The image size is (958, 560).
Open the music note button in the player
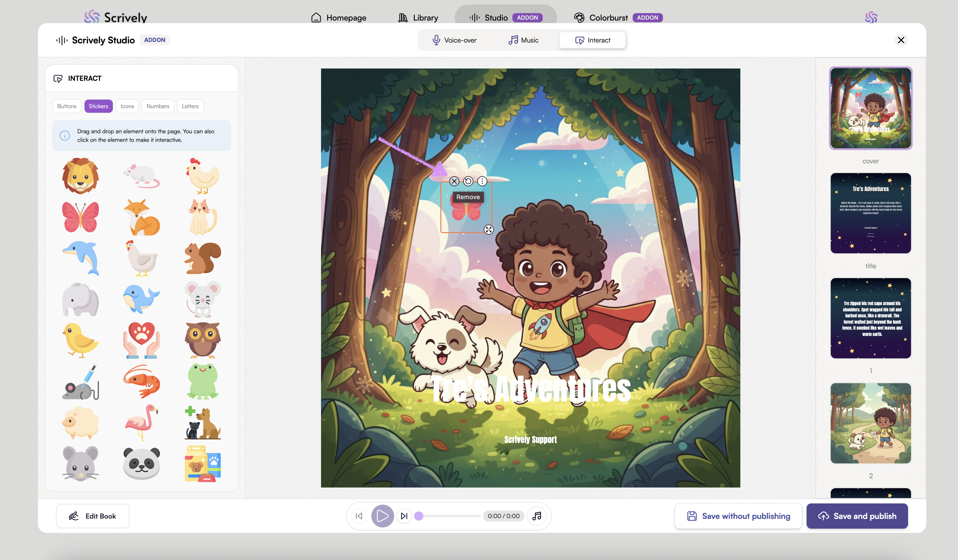tap(536, 516)
